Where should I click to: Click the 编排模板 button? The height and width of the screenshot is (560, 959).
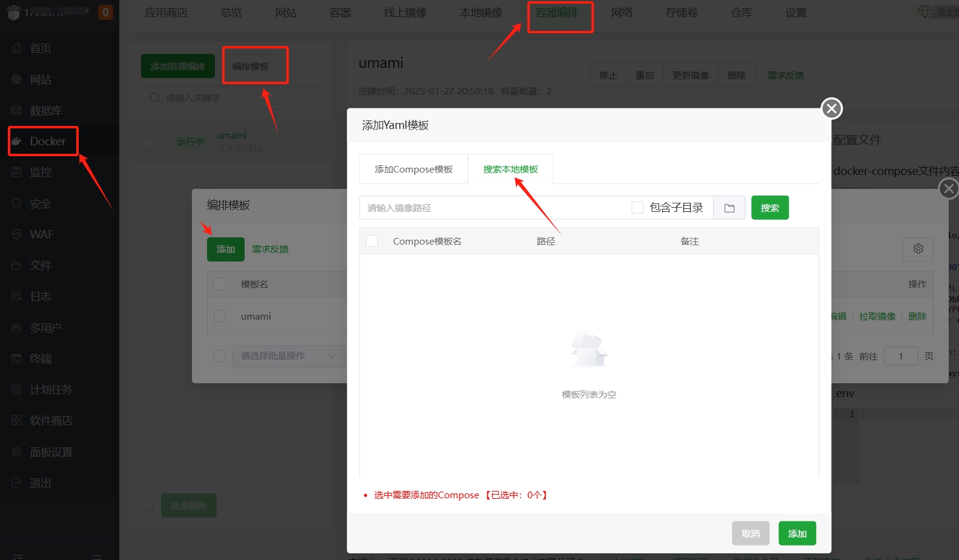pos(251,66)
